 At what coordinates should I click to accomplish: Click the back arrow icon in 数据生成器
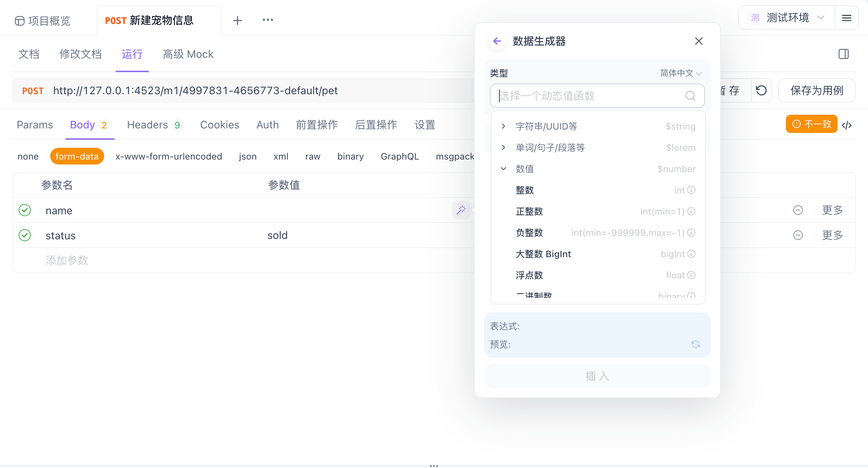click(x=496, y=41)
